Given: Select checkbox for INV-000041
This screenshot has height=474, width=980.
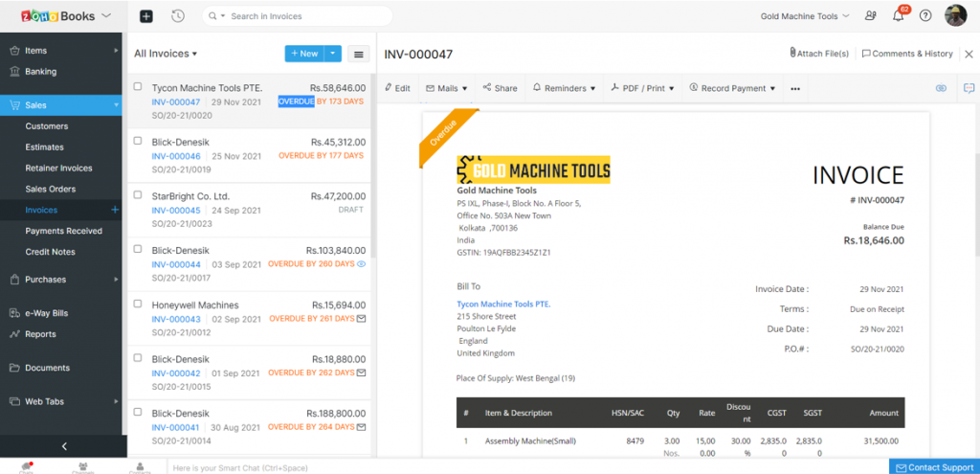Looking at the screenshot, I should tap(138, 413).
